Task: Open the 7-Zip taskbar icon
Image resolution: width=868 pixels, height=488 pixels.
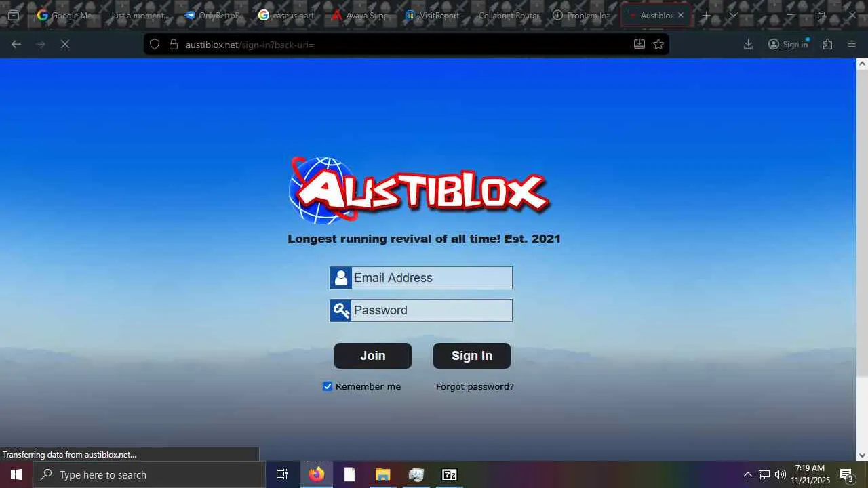Action: click(x=449, y=474)
